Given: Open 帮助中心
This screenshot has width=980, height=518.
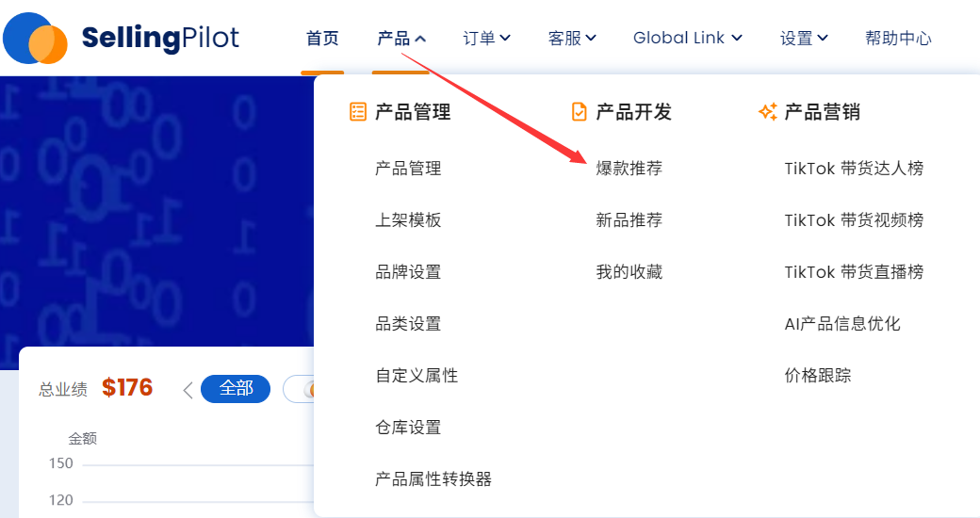Looking at the screenshot, I should point(898,38).
